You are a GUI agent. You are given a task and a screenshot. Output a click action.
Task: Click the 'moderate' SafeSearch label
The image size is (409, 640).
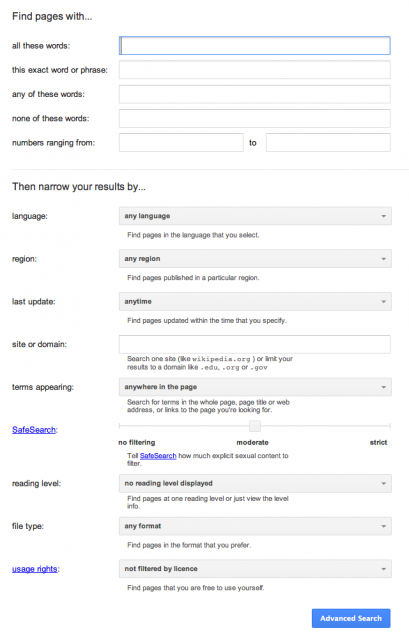(252, 442)
